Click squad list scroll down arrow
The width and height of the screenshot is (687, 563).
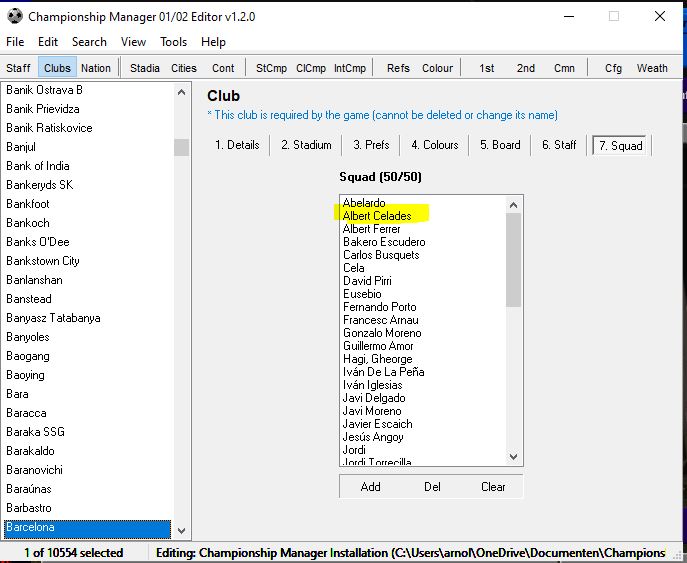[x=513, y=457]
